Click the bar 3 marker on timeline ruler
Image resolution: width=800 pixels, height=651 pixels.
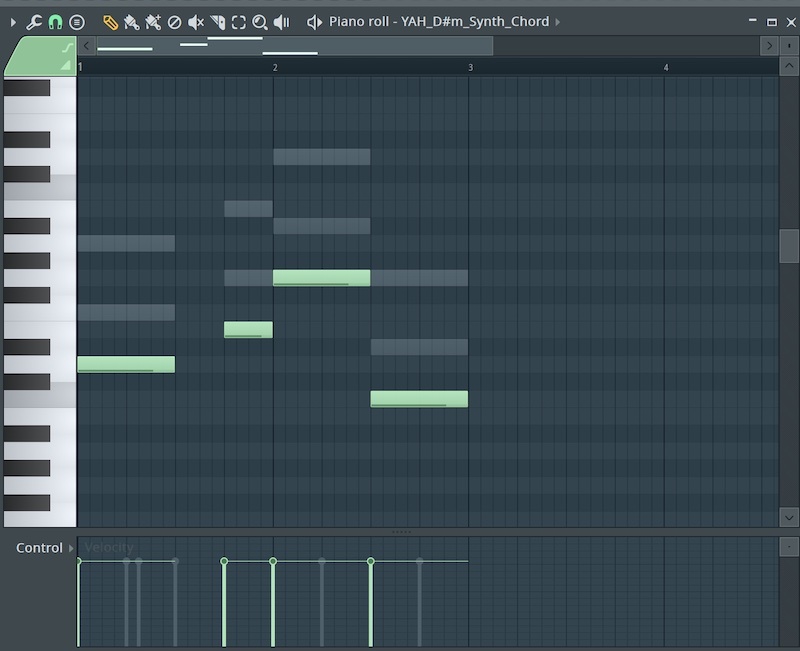tap(470, 67)
